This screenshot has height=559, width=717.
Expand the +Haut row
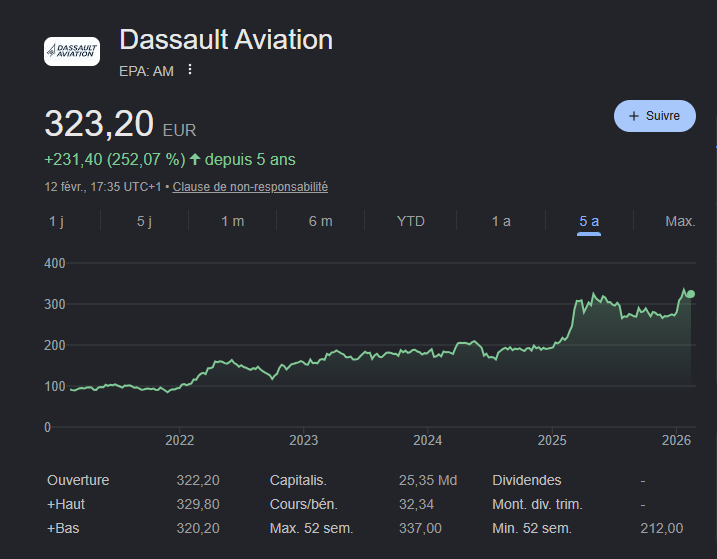pyautogui.click(x=67, y=504)
